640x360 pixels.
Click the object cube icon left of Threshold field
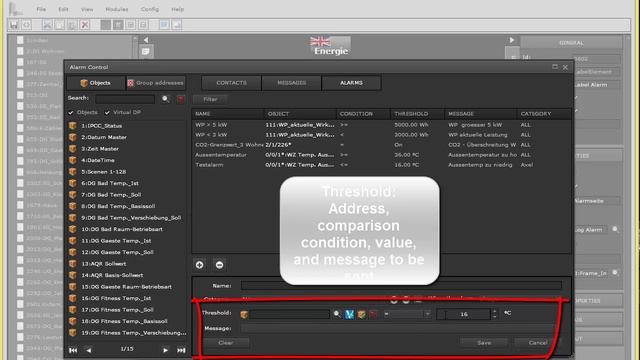(x=244, y=314)
